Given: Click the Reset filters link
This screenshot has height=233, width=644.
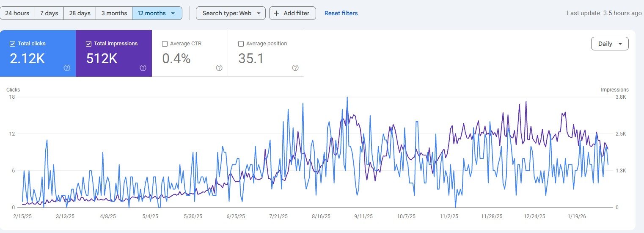Looking at the screenshot, I should pyautogui.click(x=341, y=13).
